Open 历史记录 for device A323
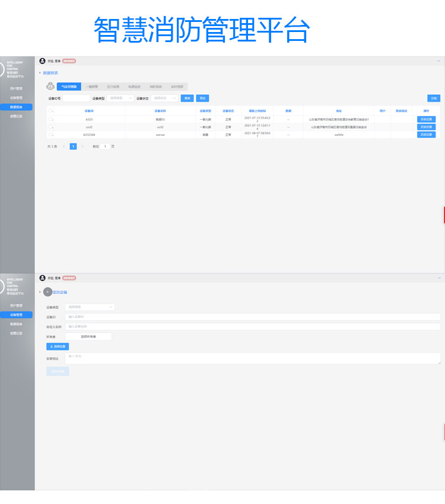 coord(427,119)
